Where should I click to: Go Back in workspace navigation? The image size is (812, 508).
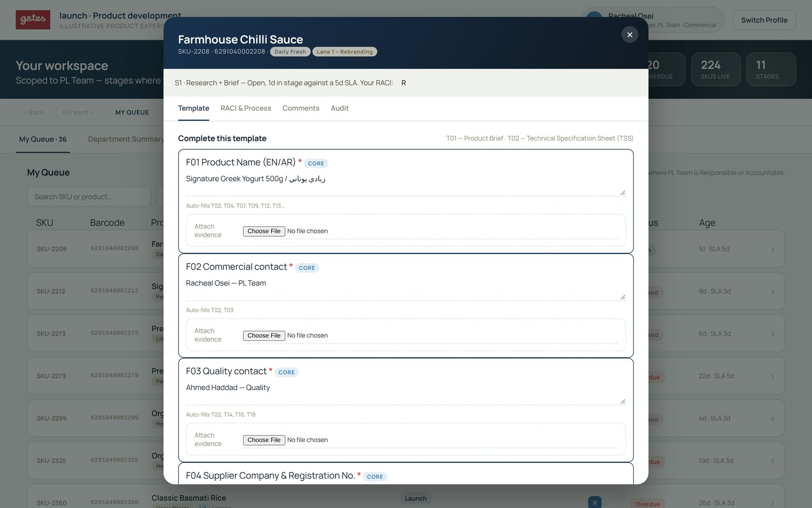[x=33, y=112]
